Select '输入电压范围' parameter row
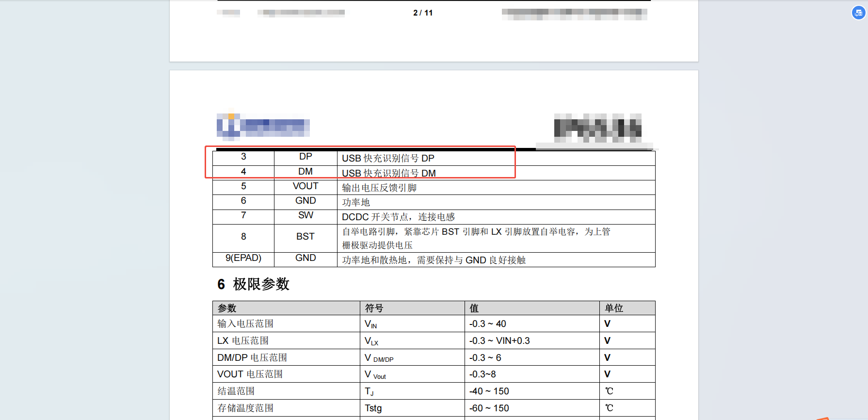This screenshot has width=868, height=420. coord(434,323)
